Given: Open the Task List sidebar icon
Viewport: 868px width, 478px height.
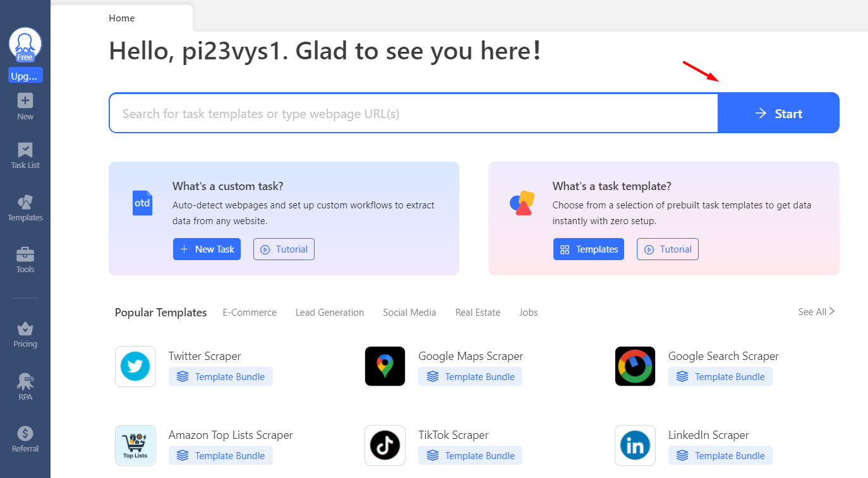Looking at the screenshot, I should (25, 156).
